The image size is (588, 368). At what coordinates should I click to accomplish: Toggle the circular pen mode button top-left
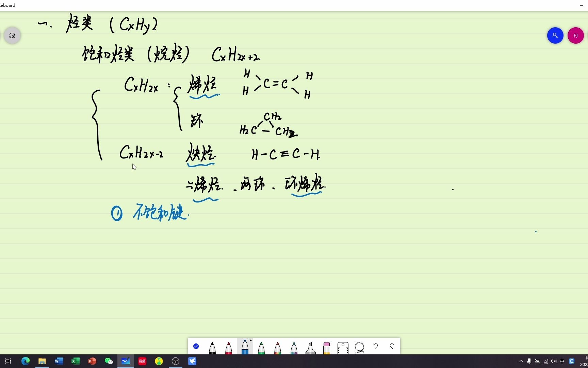pos(12,35)
